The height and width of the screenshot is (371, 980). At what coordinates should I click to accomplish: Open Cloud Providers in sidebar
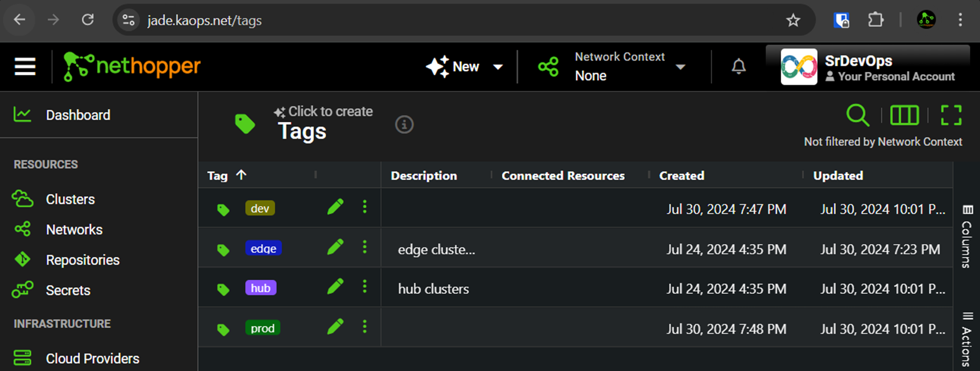point(92,358)
